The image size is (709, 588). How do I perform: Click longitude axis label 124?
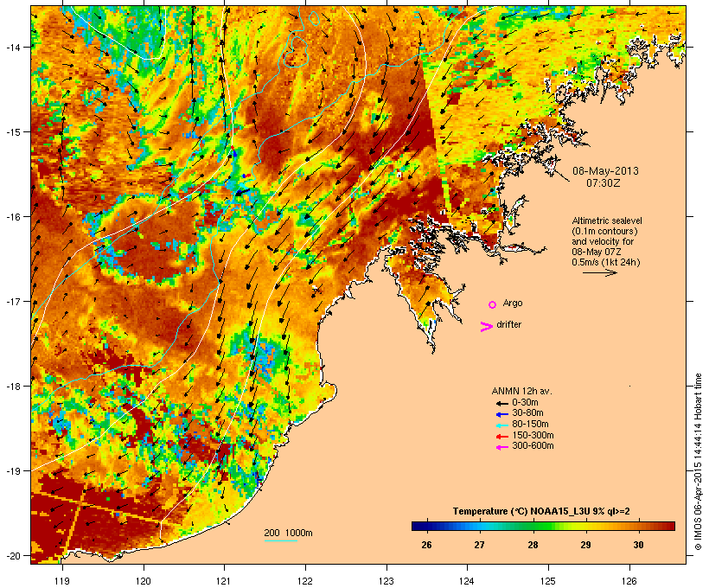[467, 581]
